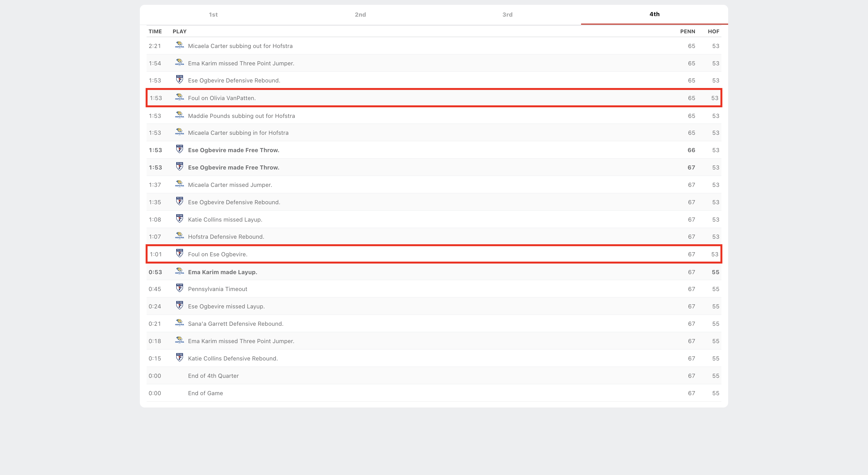Click Hofstra logo beside Micaela Carter missed Jumper
Image resolution: width=868 pixels, height=475 pixels.
(x=179, y=184)
